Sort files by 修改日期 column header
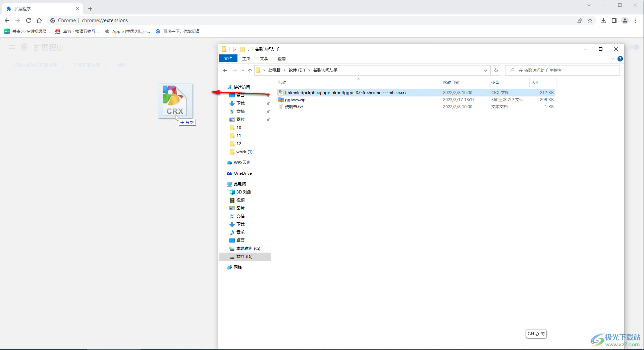644x350 pixels. click(451, 82)
